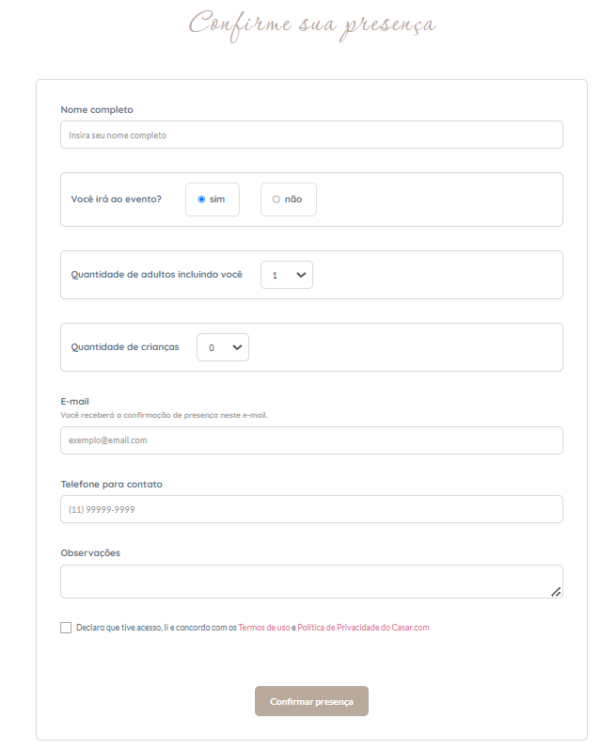600x750 pixels.
Task: Click the Nome completo input field
Action: pos(311,135)
